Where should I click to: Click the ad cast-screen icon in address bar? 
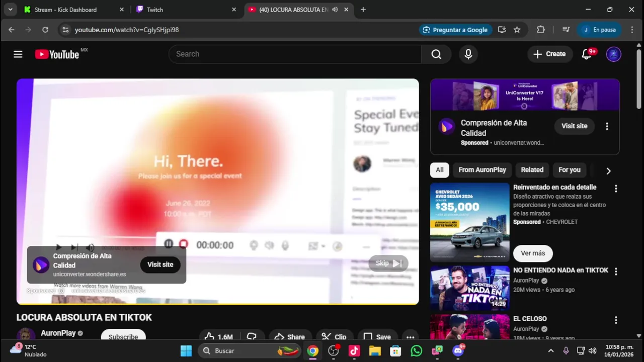point(502,30)
